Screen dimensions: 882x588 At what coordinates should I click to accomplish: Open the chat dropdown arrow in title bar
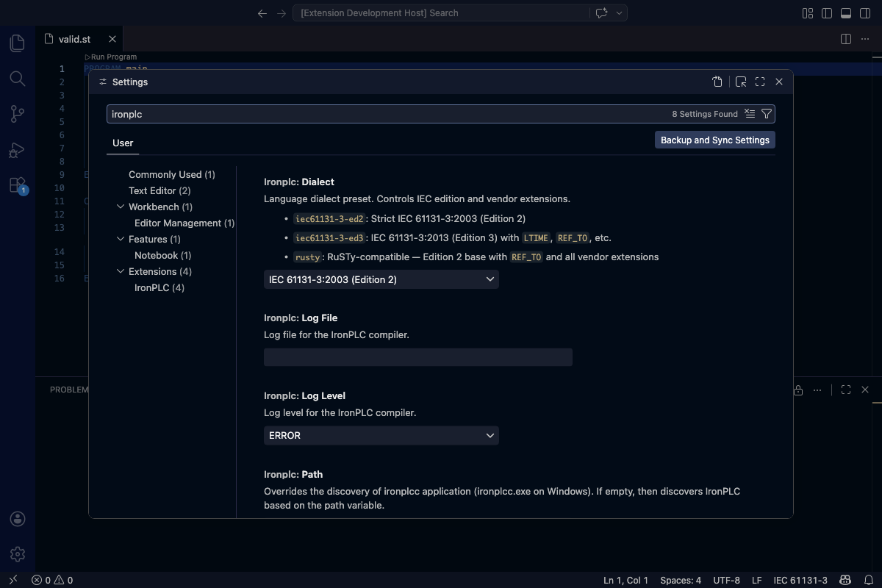click(x=620, y=13)
